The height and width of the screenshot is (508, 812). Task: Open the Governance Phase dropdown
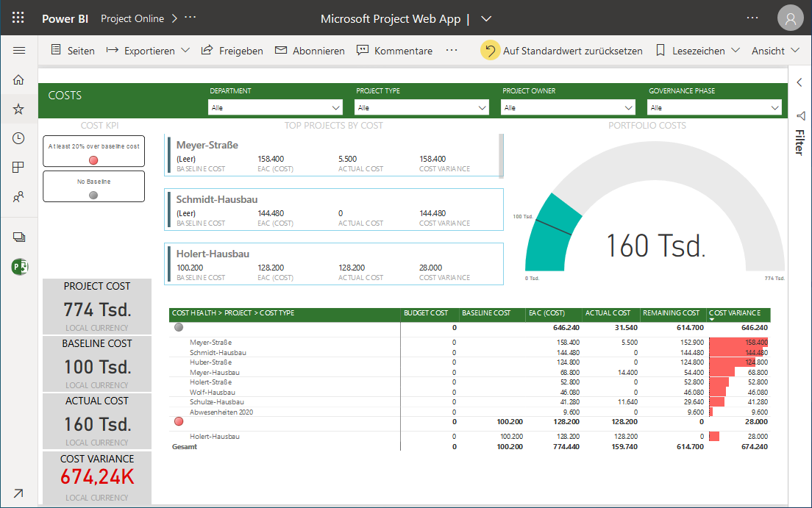click(714, 108)
